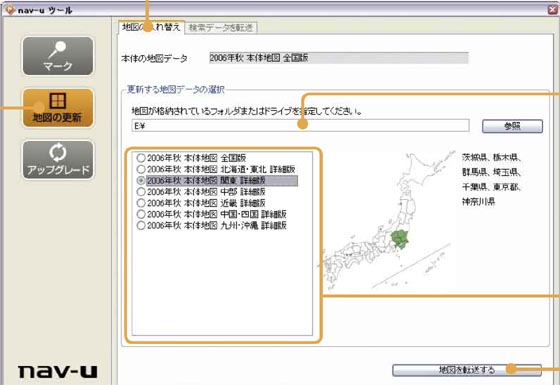This screenshot has width=560, height=385.
Task: Open the マーク section in sidebar
Action: tap(58, 56)
